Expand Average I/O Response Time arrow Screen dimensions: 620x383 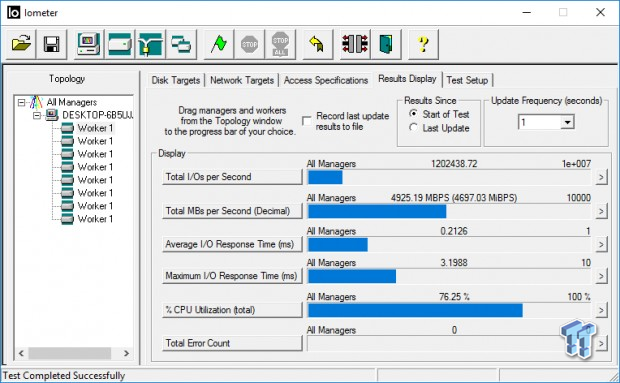pos(601,244)
